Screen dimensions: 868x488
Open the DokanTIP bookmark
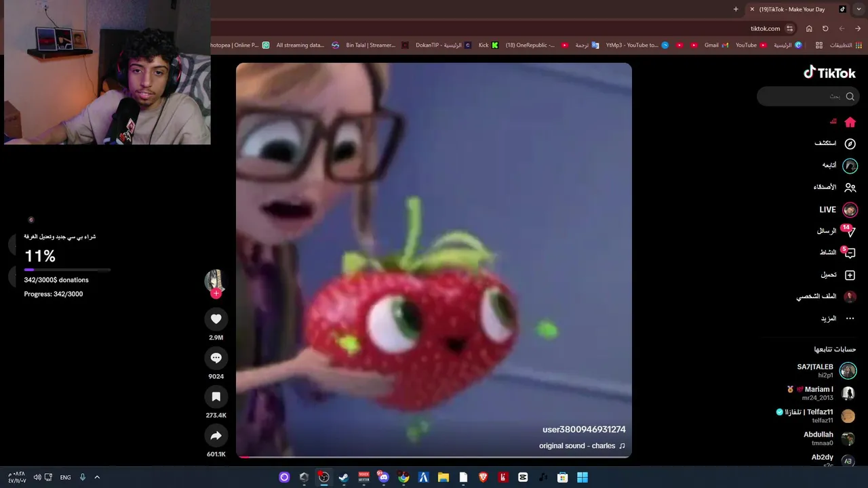(x=443, y=45)
